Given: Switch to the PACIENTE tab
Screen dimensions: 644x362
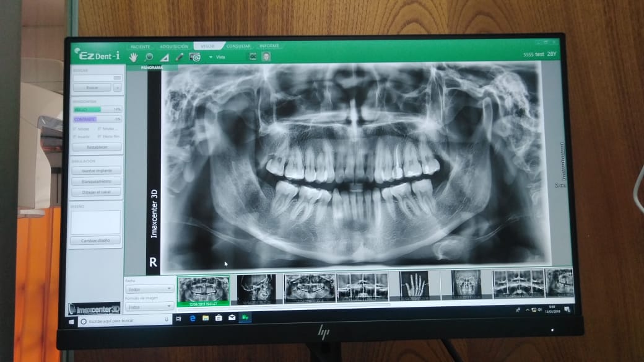Looking at the screenshot, I should click(x=140, y=46).
